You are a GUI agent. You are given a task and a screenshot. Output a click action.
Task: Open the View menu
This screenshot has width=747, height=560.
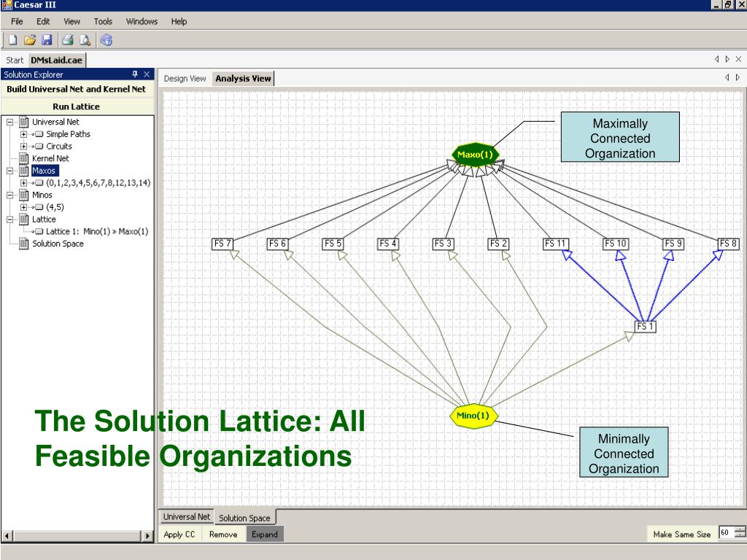(72, 21)
